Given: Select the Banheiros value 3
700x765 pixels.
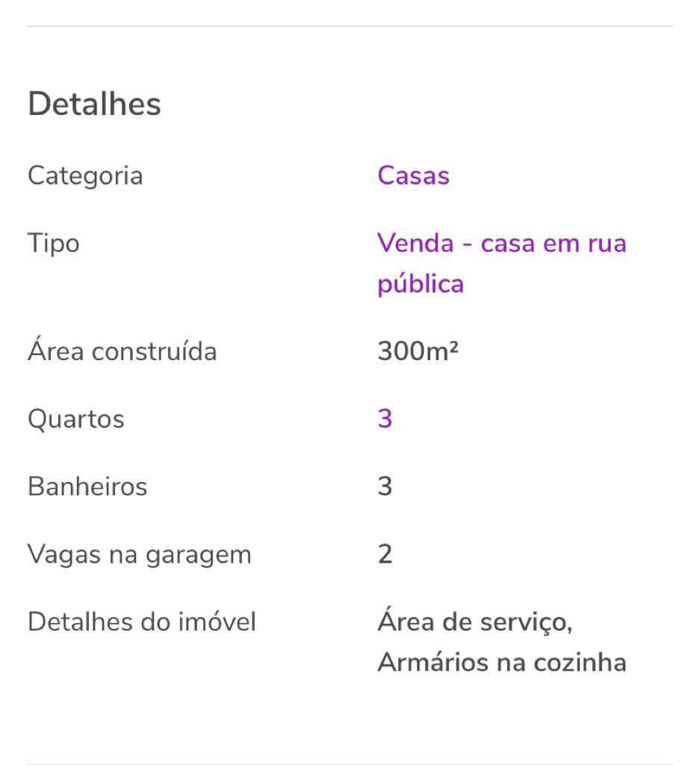Looking at the screenshot, I should tap(385, 486).
